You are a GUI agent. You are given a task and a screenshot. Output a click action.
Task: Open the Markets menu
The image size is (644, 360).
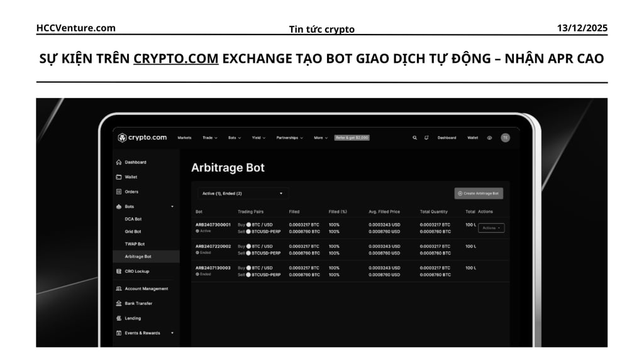[184, 138]
